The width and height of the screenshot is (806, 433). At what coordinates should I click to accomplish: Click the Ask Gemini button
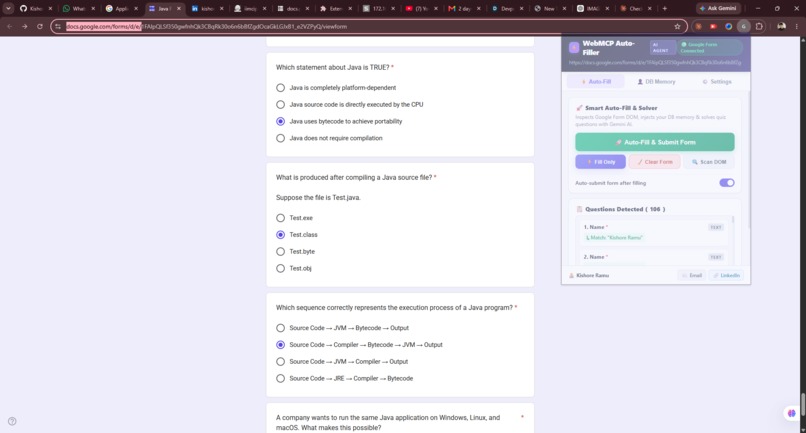coord(718,8)
